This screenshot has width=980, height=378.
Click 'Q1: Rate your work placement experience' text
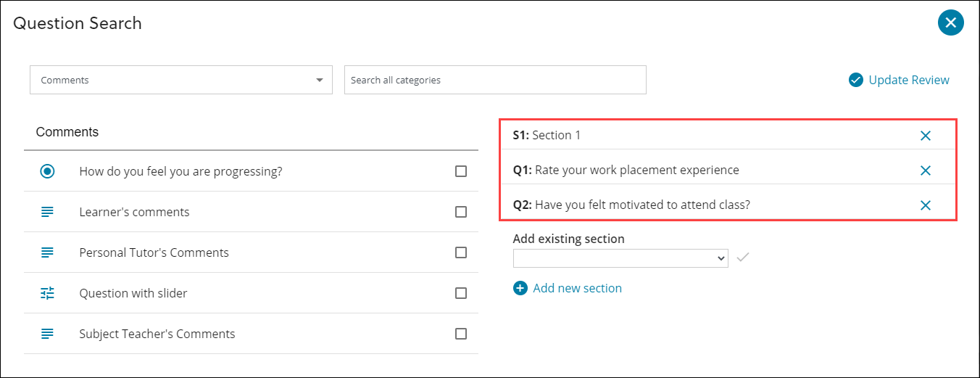(x=626, y=170)
